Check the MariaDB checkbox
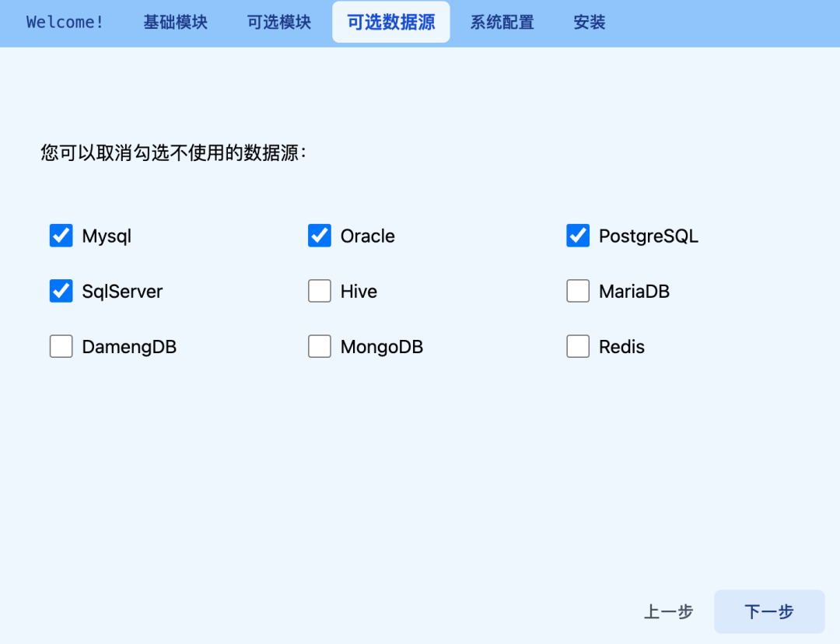Viewport: 840px width, 644px height. point(577,291)
